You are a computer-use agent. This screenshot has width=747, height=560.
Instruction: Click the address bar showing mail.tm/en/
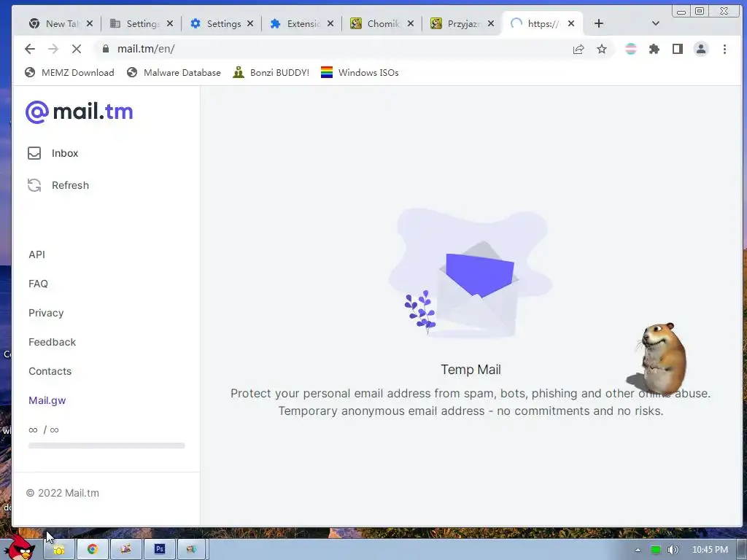tap(333, 49)
